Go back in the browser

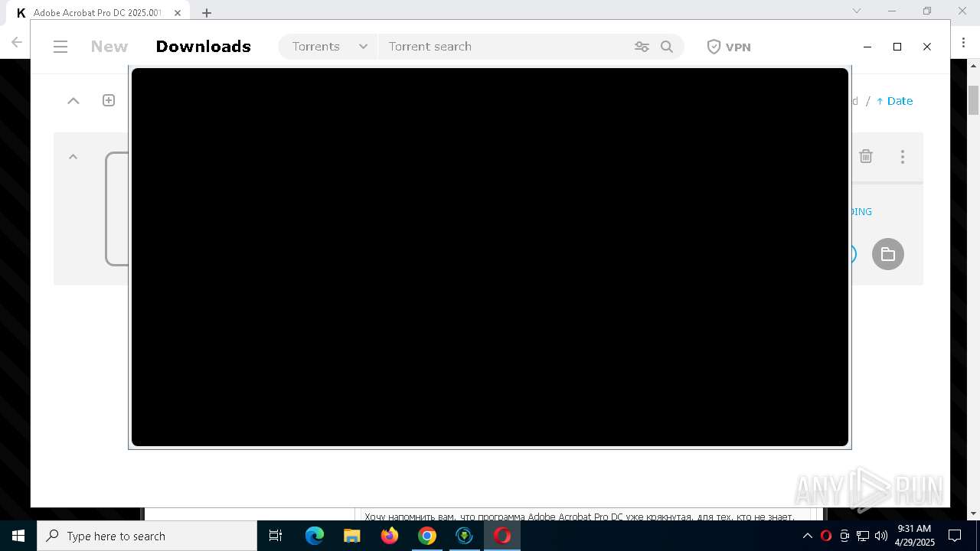click(17, 42)
